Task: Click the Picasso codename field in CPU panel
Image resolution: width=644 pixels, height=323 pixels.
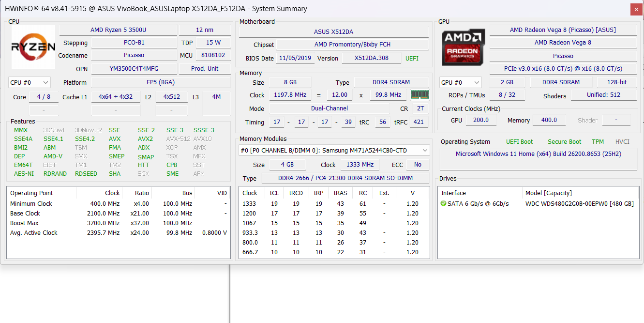Action: [x=134, y=55]
